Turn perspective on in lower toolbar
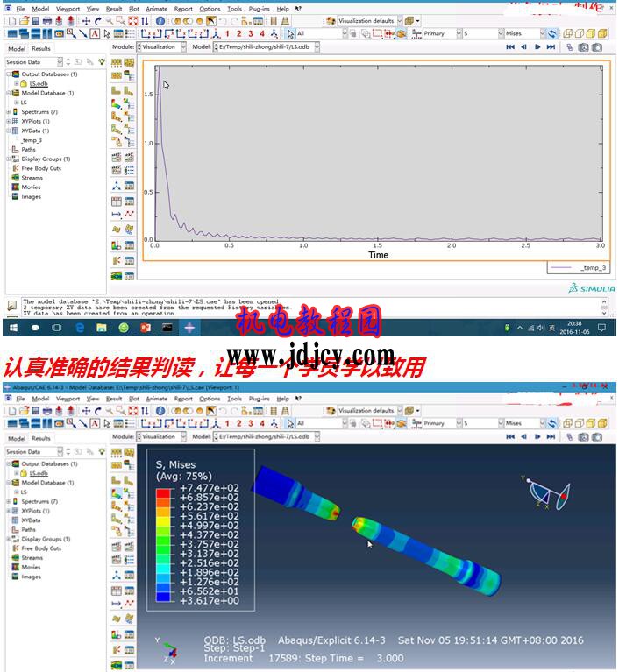 (x=285, y=411)
